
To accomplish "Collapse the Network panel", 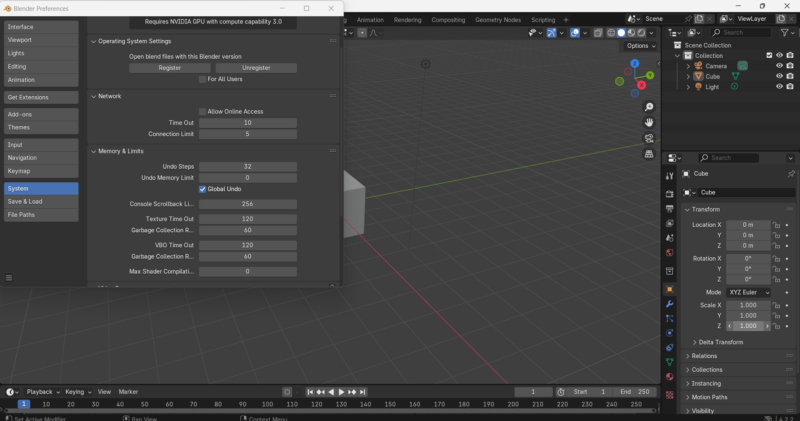I will point(93,96).
